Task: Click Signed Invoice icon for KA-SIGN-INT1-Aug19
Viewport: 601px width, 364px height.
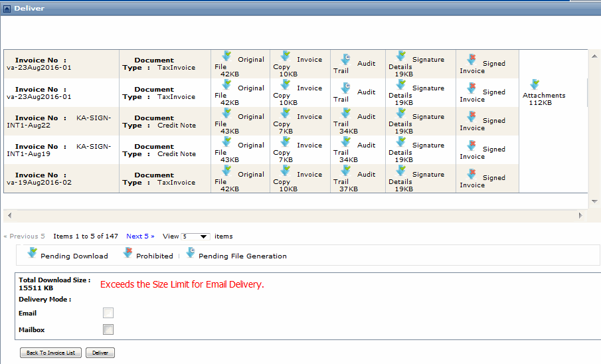Action: point(472,145)
